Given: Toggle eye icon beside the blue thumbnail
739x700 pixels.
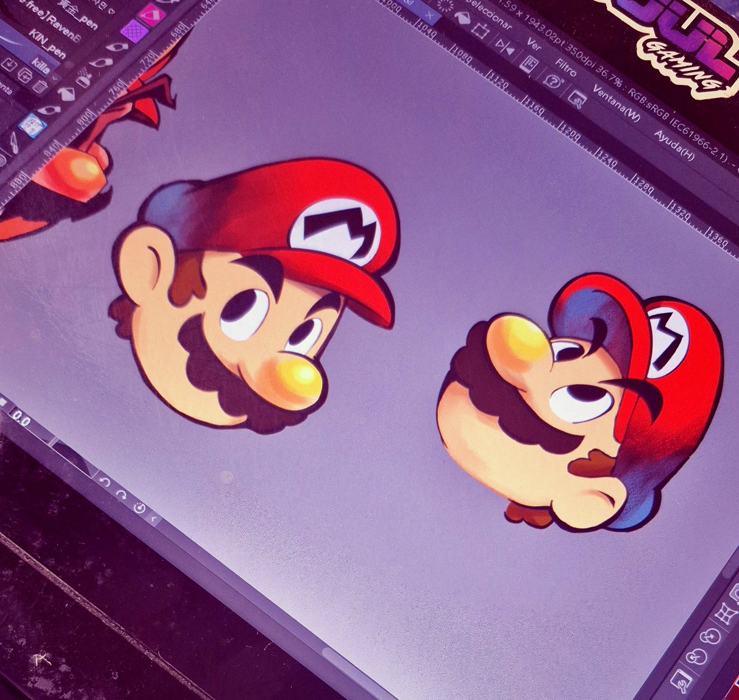Looking at the screenshot, I should click(x=49, y=110).
